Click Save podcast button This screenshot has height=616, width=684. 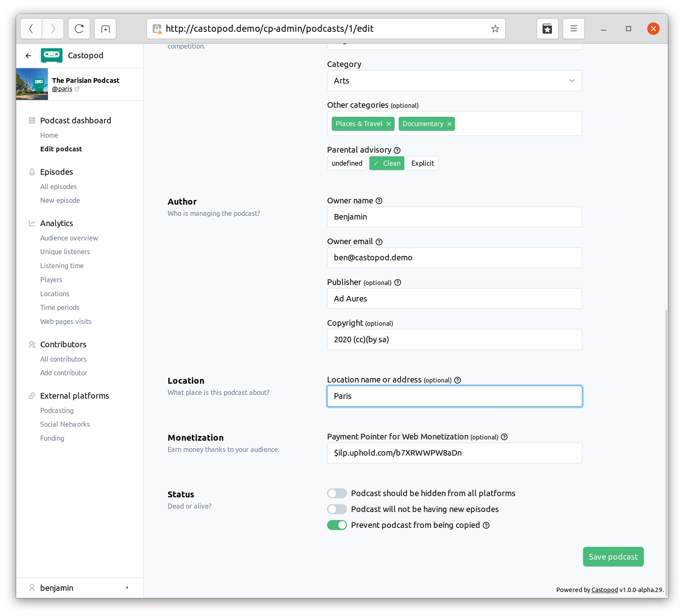(x=613, y=557)
